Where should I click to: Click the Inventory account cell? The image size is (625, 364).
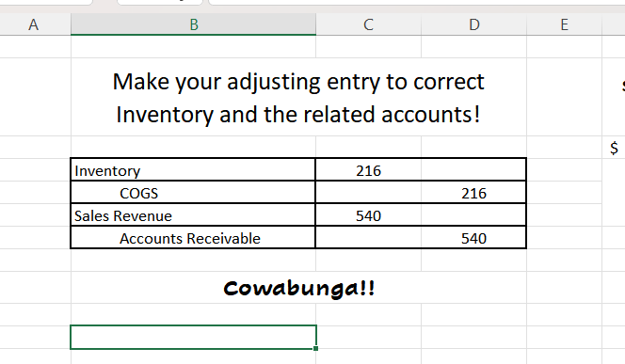coord(193,170)
